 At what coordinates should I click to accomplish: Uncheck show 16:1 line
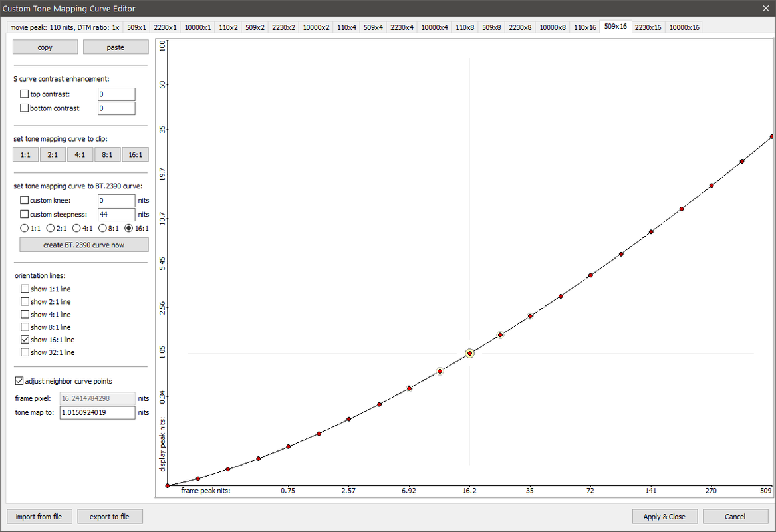coord(25,340)
